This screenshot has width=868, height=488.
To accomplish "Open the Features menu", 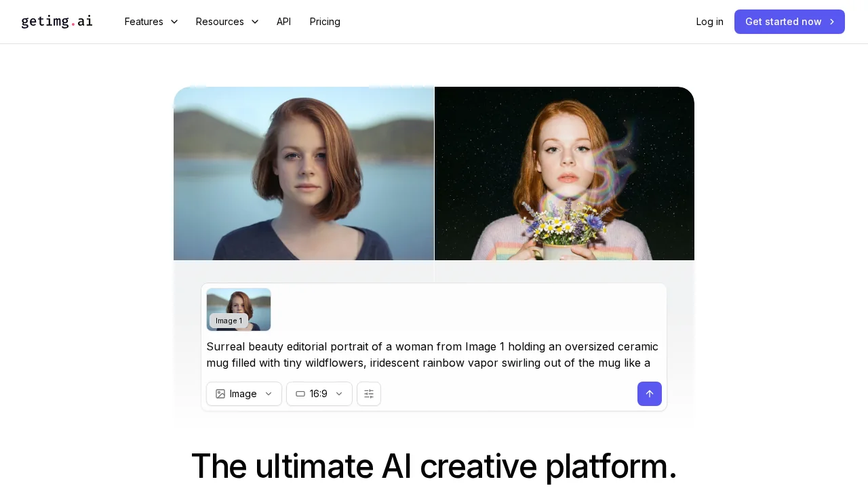I will [144, 22].
